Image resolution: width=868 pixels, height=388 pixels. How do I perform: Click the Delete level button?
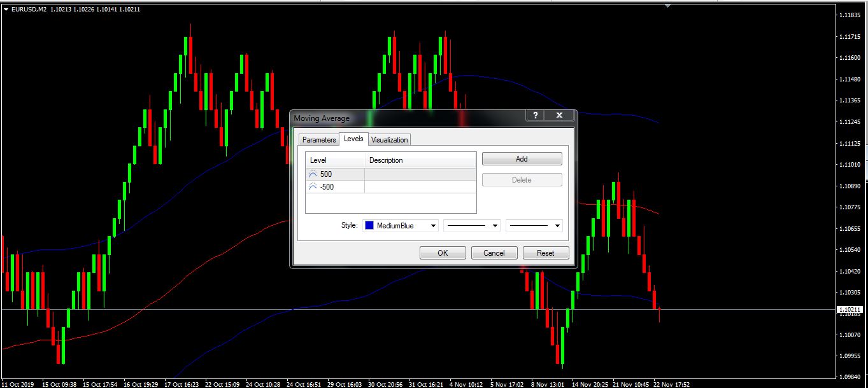(x=522, y=180)
